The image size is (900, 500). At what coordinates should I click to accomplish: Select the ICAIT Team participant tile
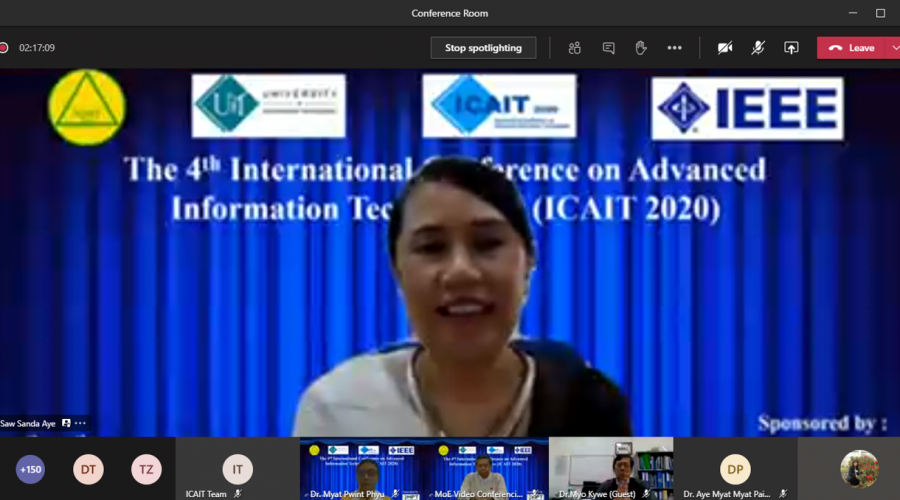tap(237, 469)
